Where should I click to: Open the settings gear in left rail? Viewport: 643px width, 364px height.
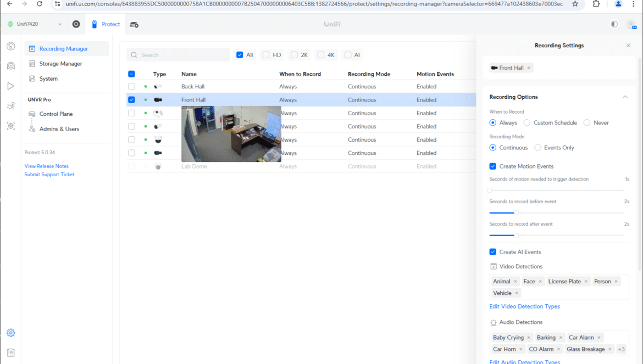click(x=11, y=333)
